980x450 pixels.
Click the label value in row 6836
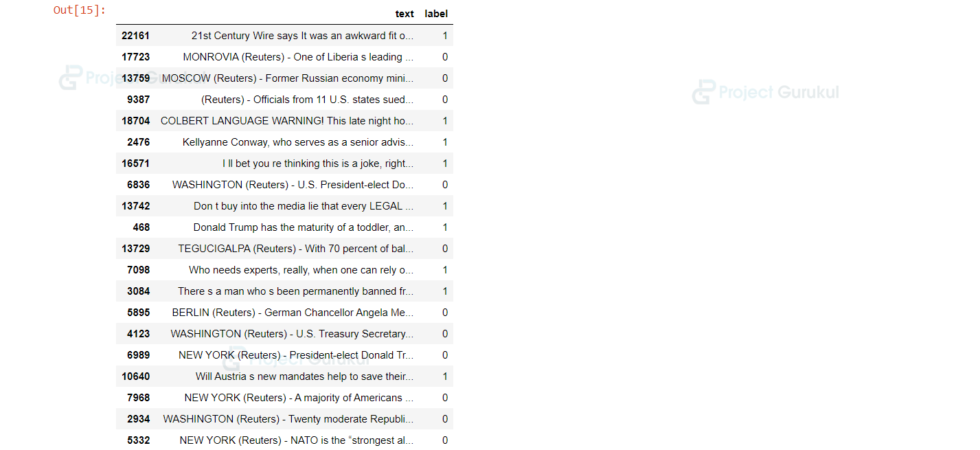(445, 185)
